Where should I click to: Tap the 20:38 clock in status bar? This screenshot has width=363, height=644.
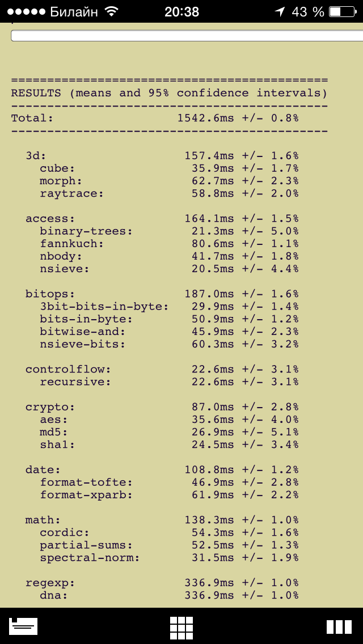click(181, 12)
